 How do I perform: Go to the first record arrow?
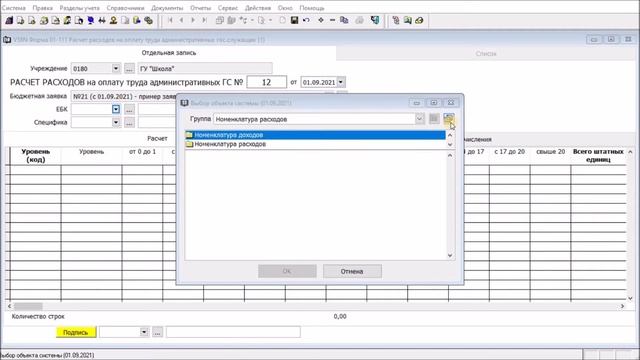pyautogui.click(x=170, y=20)
